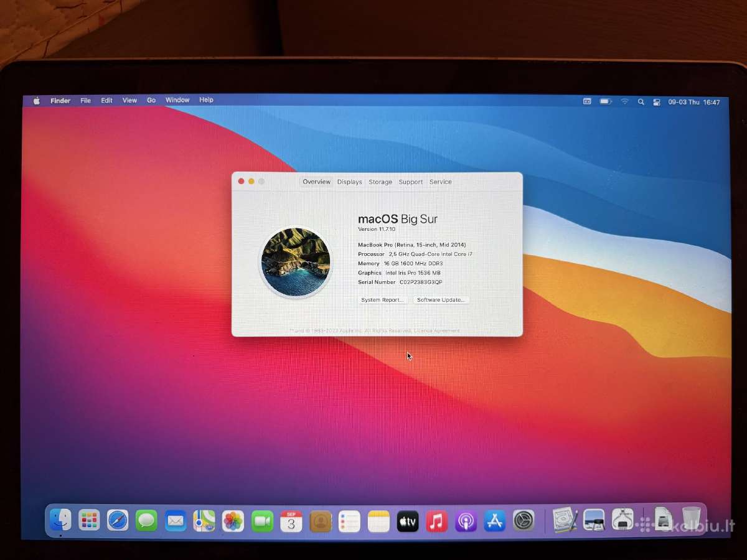Launch Maps from the Dock
The height and width of the screenshot is (560, 747).
[204, 520]
